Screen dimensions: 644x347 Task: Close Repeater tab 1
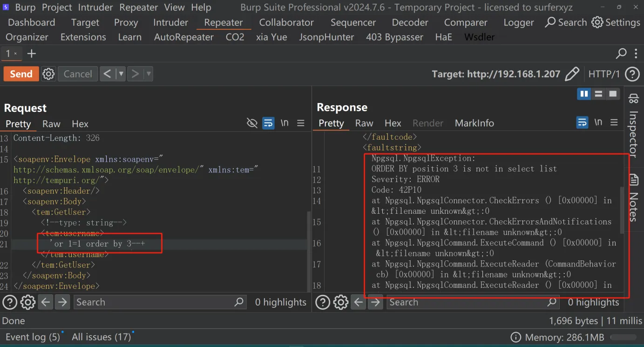(15, 54)
